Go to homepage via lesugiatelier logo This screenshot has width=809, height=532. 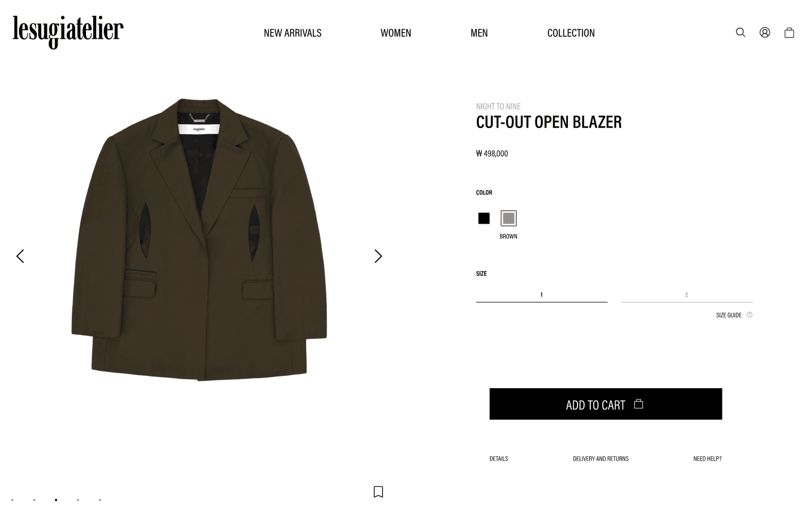pos(68,32)
